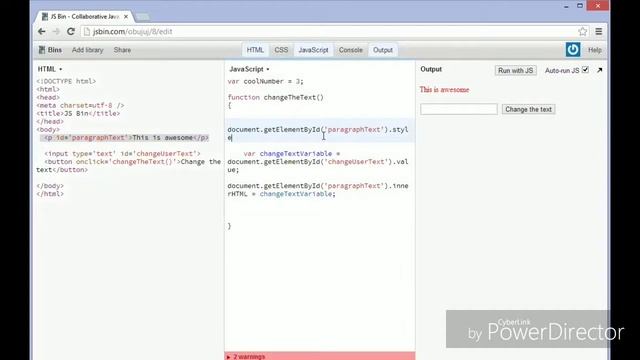Image resolution: width=640 pixels, height=360 pixels.
Task: Open the JavaScript panel dropdown arrow
Action: point(268,69)
